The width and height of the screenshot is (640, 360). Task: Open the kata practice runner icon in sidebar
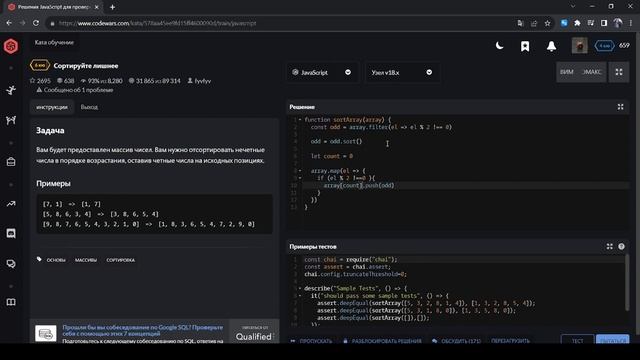pyautogui.click(x=11, y=90)
